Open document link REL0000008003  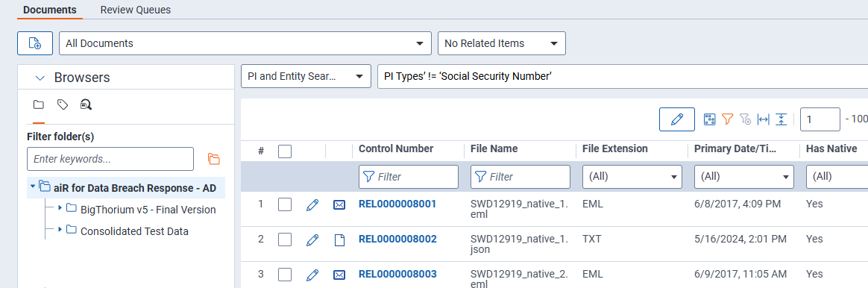point(397,274)
